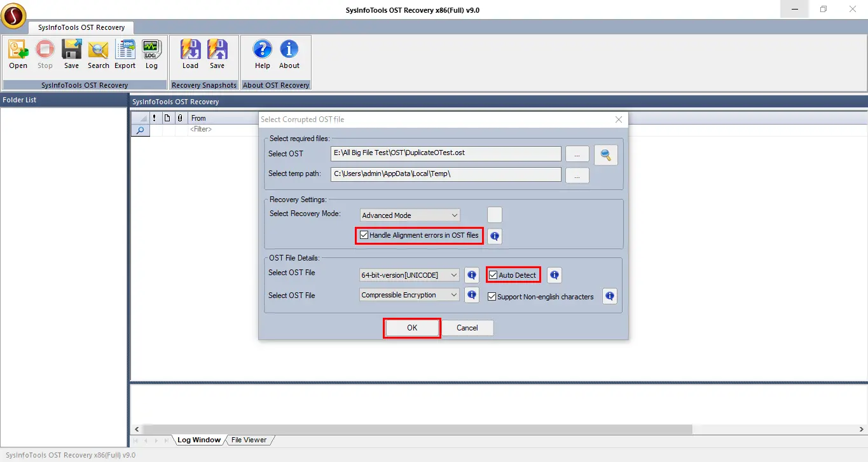Click the Save icon next to Stop

click(71, 55)
